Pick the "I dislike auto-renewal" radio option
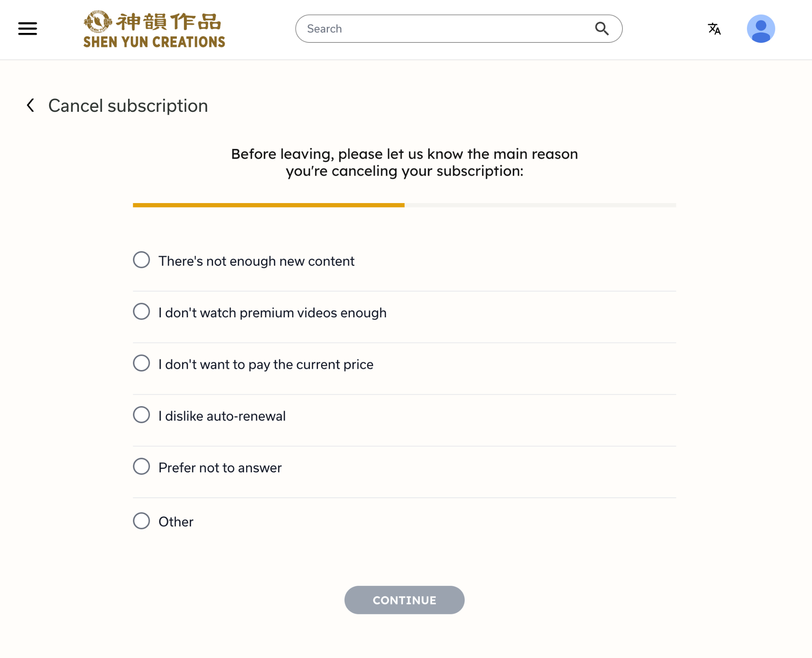This screenshot has width=812, height=658. 141,415
